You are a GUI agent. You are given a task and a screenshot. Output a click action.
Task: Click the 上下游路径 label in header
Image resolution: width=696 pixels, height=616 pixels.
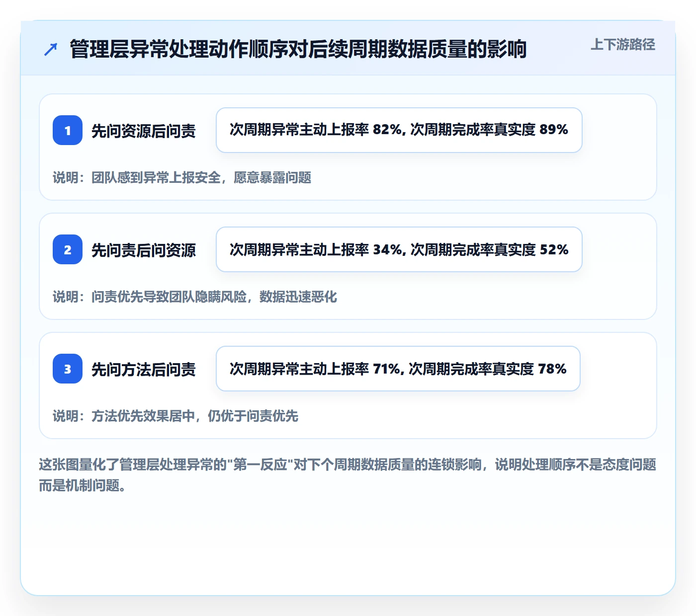tap(623, 45)
